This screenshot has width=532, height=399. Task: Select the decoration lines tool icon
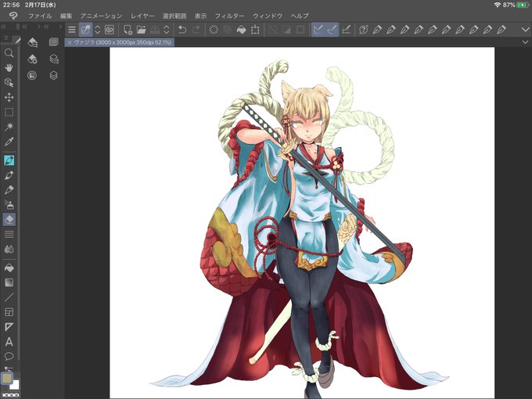(9, 234)
